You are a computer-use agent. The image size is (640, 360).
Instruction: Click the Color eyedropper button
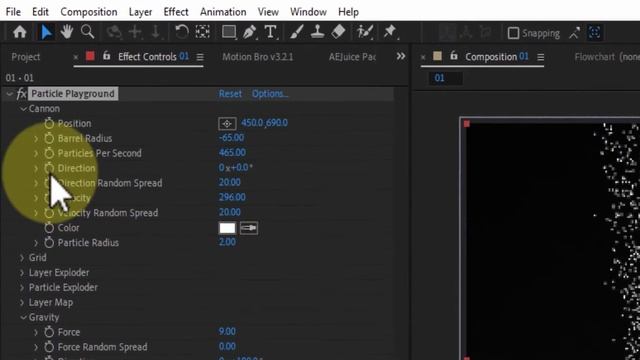[249, 228]
